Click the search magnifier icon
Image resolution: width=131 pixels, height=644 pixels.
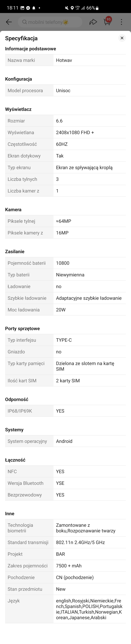[x=25, y=22]
